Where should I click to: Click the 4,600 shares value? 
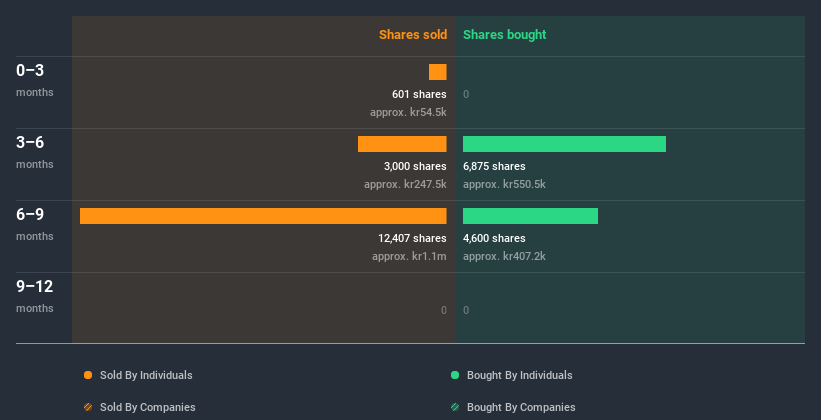tap(494, 238)
